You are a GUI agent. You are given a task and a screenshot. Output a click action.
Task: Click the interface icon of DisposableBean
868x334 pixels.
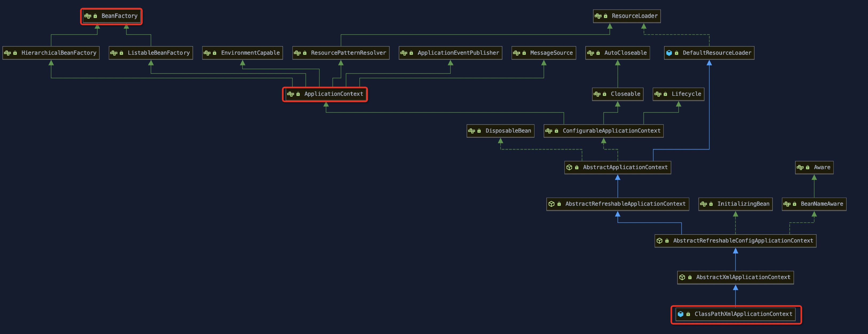472,131
